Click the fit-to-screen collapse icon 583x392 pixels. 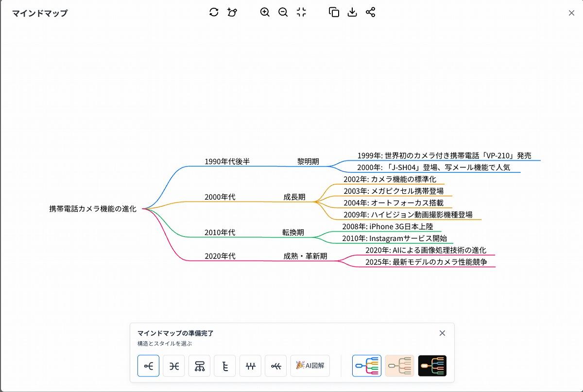(x=301, y=13)
